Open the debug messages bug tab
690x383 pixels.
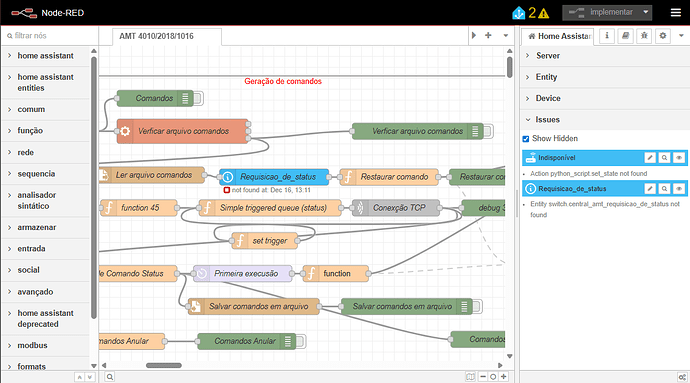[644, 36]
